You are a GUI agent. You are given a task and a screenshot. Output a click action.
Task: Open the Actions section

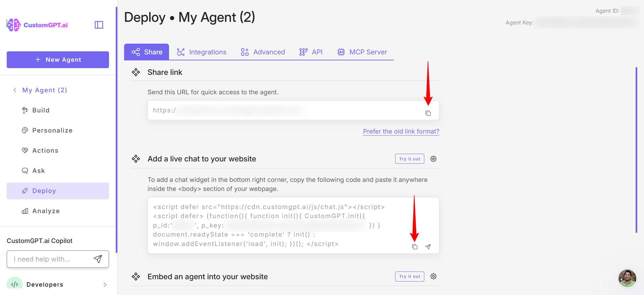tap(58, 150)
